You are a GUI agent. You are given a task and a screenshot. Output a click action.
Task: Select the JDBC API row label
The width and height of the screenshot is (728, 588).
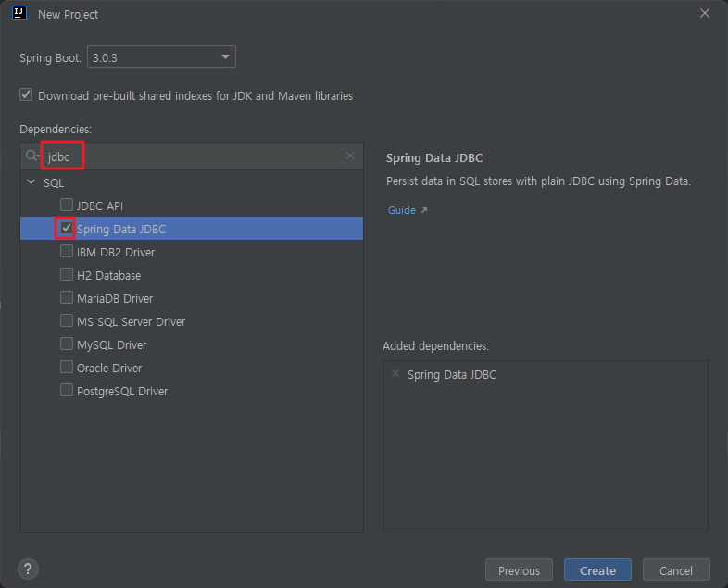click(100, 206)
